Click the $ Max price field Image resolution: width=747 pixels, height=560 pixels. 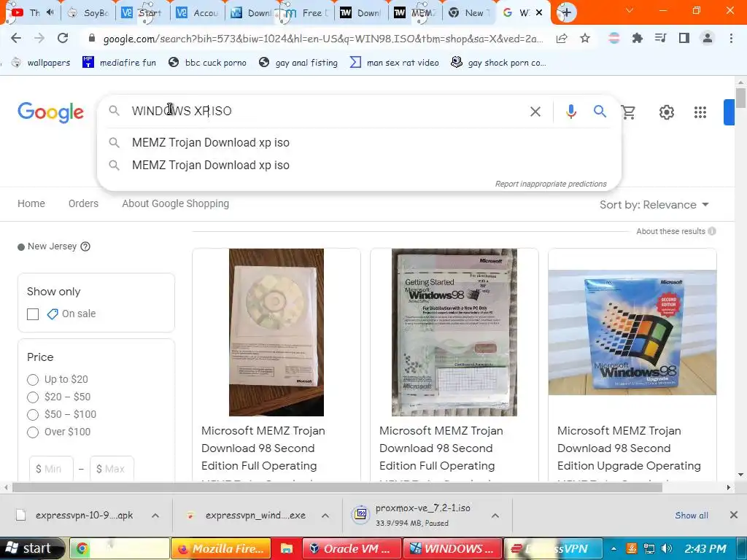pyautogui.click(x=112, y=469)
